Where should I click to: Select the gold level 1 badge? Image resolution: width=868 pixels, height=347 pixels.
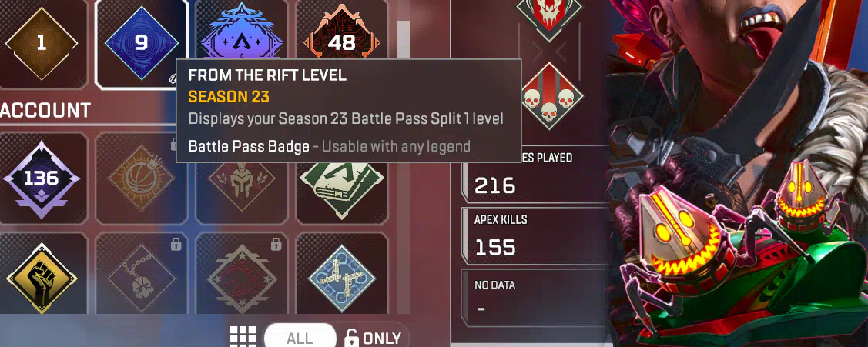[41, 43]
